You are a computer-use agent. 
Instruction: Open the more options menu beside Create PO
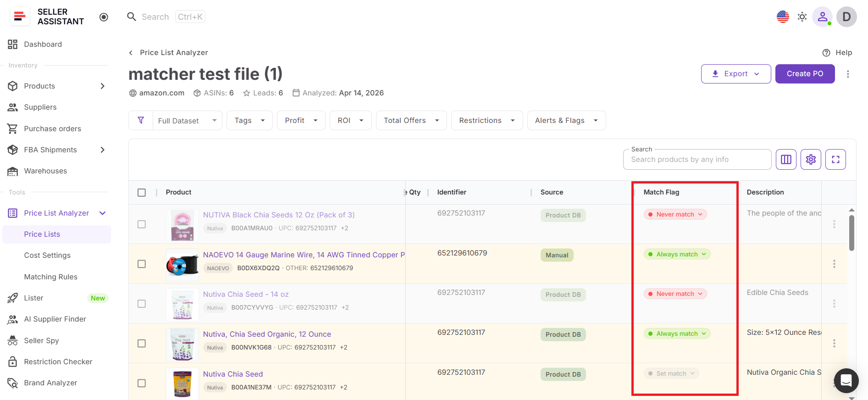848,74
